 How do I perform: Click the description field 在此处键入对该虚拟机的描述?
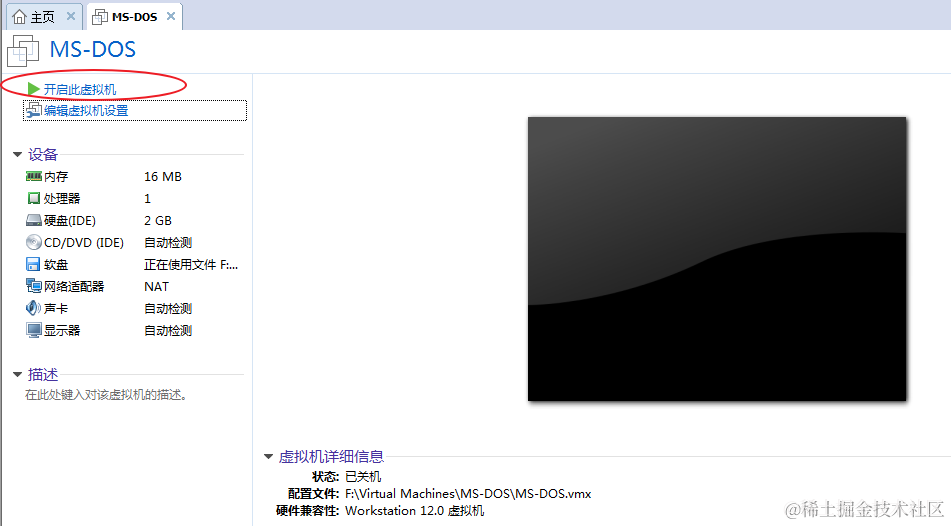[106, 395]
